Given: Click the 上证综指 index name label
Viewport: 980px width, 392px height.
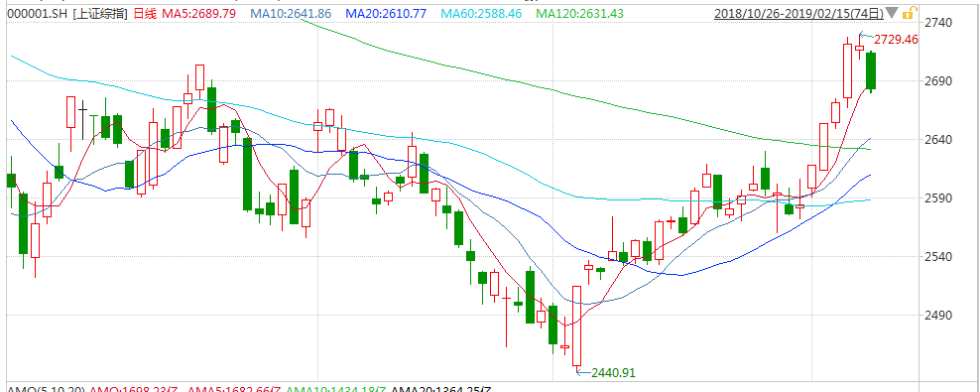Looking at the screenshot, I should click(x=101, y=13).
